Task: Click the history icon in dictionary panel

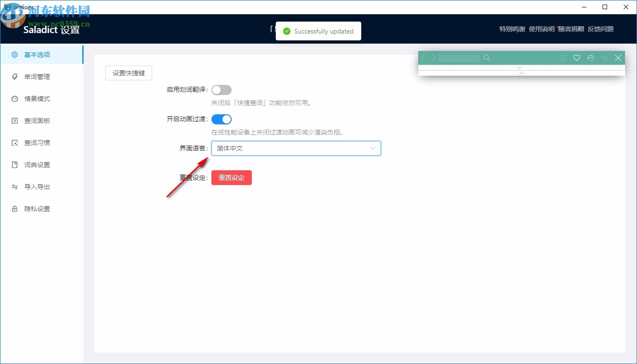Action: (x=591, y=58)
